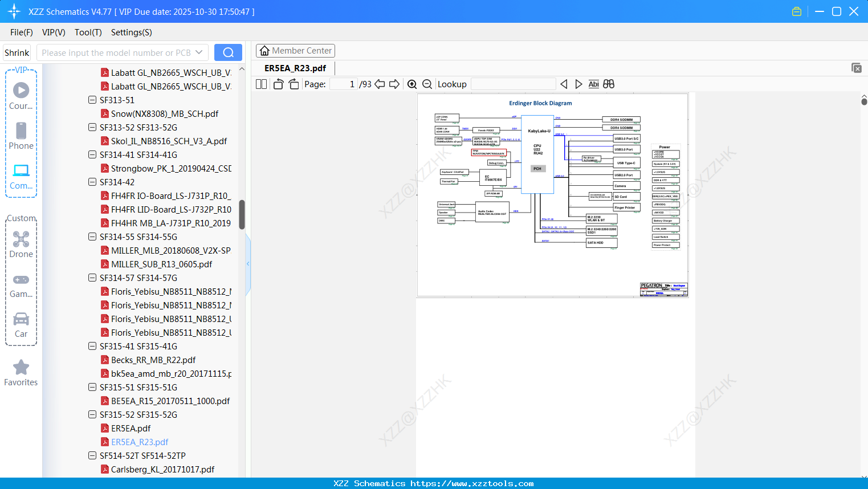The image size is (868, 489).
Task: Find next lookup match triangle
Action: [578, 84]
